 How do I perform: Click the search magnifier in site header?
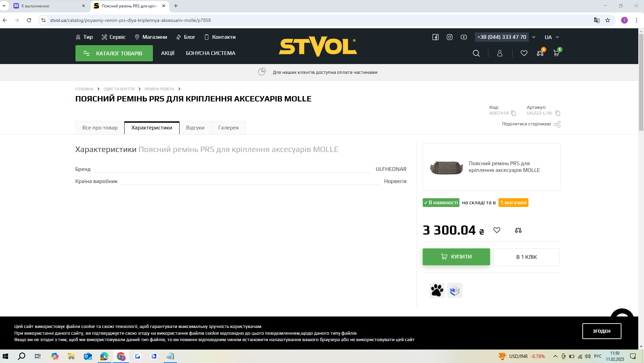coord(476,53)
